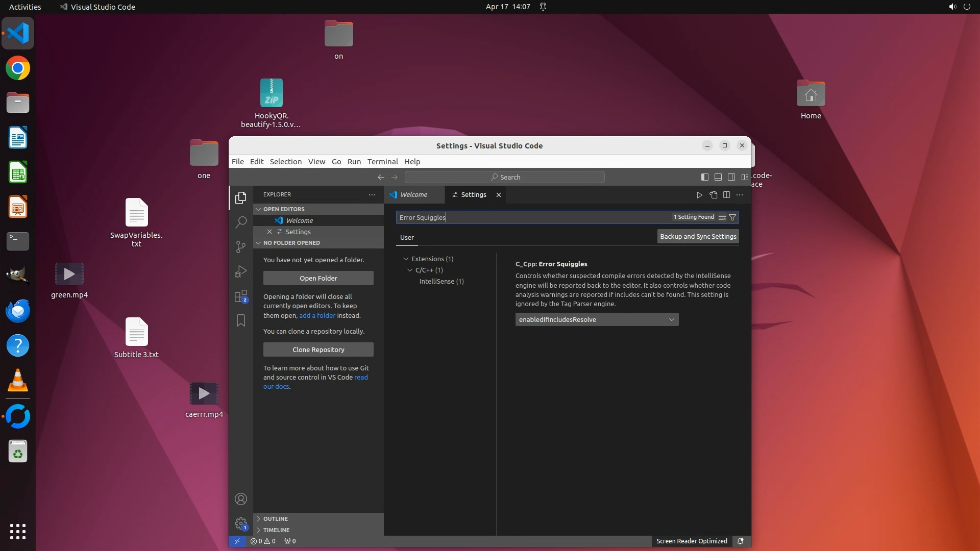
Task: Collapse the Extensions (1) tree node
Action: click(x=406, y=259)
